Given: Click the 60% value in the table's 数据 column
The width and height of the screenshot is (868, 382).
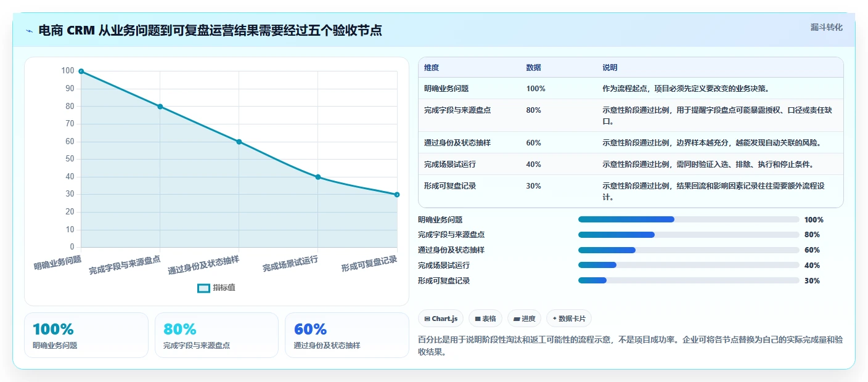Looking at the screenshot, I should coord(534,143).
